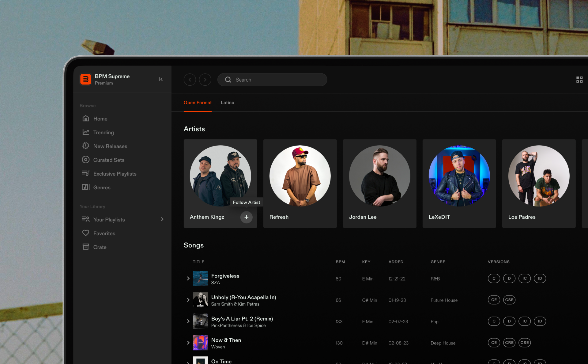Follow artist Anthem Kingz with the plus button

pos(246,217)
